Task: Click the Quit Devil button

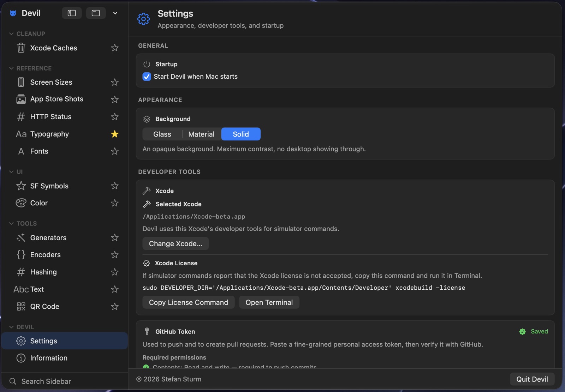Action: tap(532, 379)
